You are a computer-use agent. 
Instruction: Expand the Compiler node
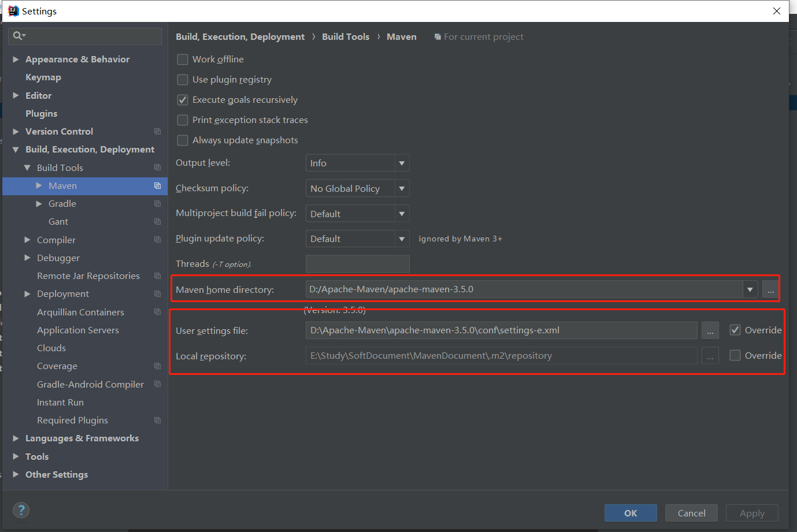[27, 240]
